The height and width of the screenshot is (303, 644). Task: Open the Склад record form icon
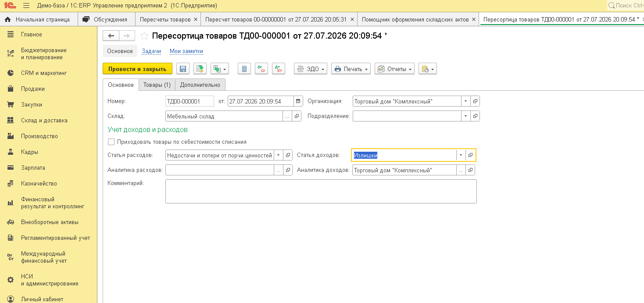pos(297,116)
